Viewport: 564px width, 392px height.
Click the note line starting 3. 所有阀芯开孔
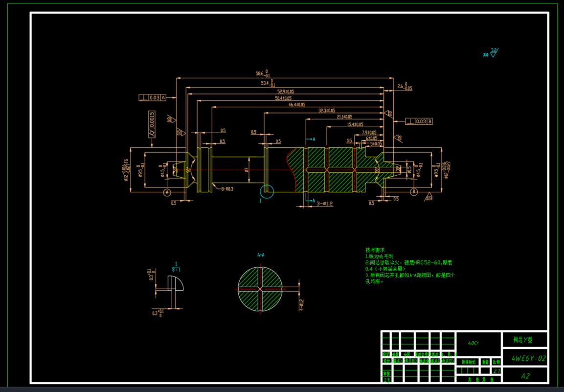pyautogui.click(x=410, y=275)
